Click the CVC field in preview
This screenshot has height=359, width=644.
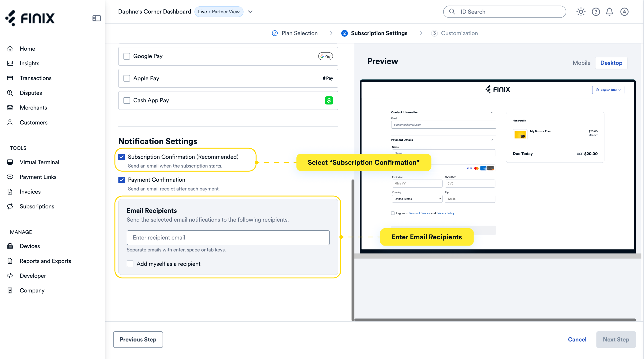470,183
